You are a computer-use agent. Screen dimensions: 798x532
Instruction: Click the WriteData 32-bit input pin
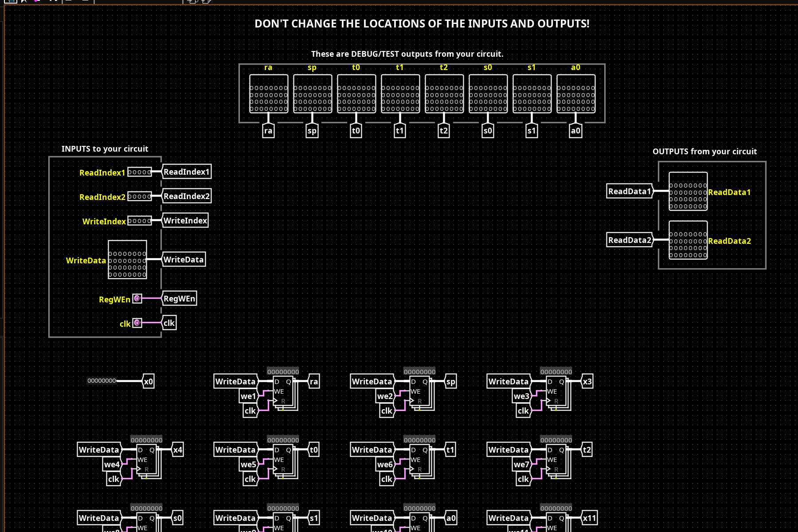coord(127,260)
